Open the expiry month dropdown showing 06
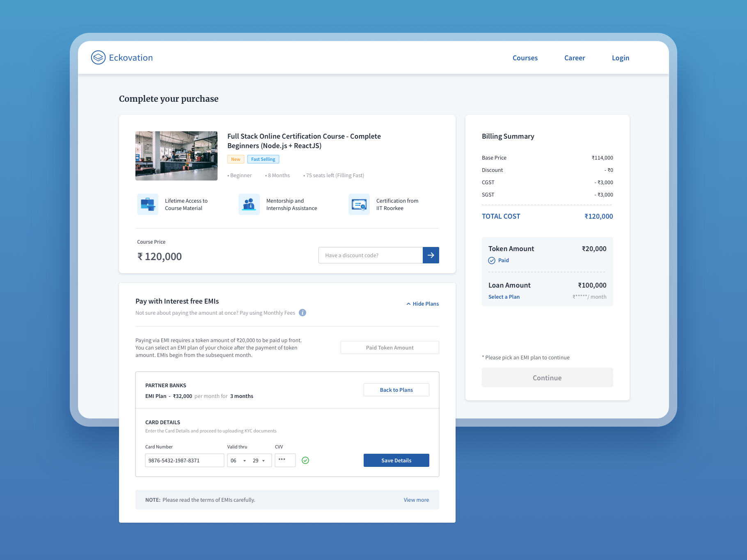The height and width of the screenshot is (560, 747). (238, 460)
